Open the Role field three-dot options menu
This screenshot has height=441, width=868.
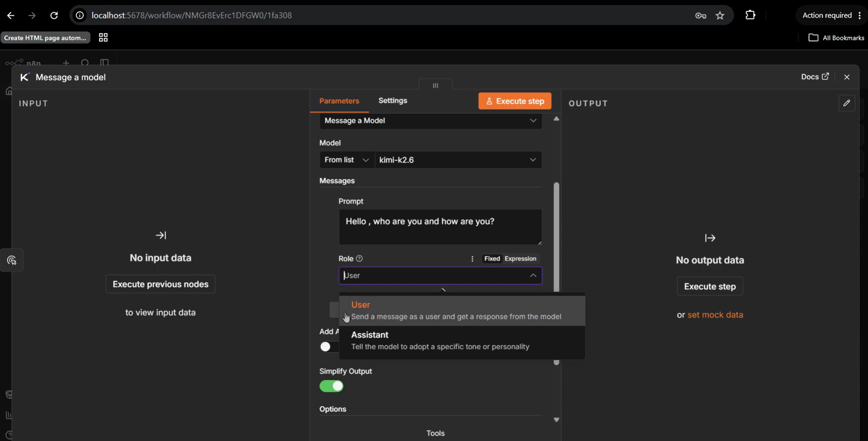click(x=472, y=259)
